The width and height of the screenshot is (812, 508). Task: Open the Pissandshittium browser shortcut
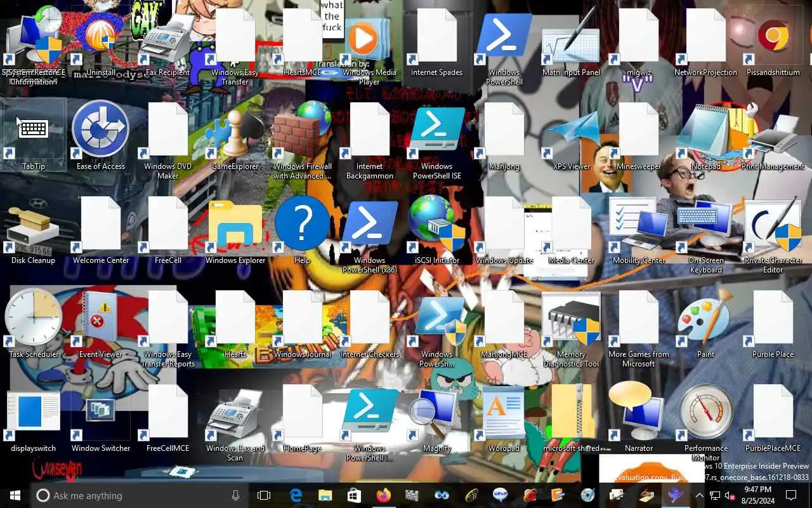point(773,43)
